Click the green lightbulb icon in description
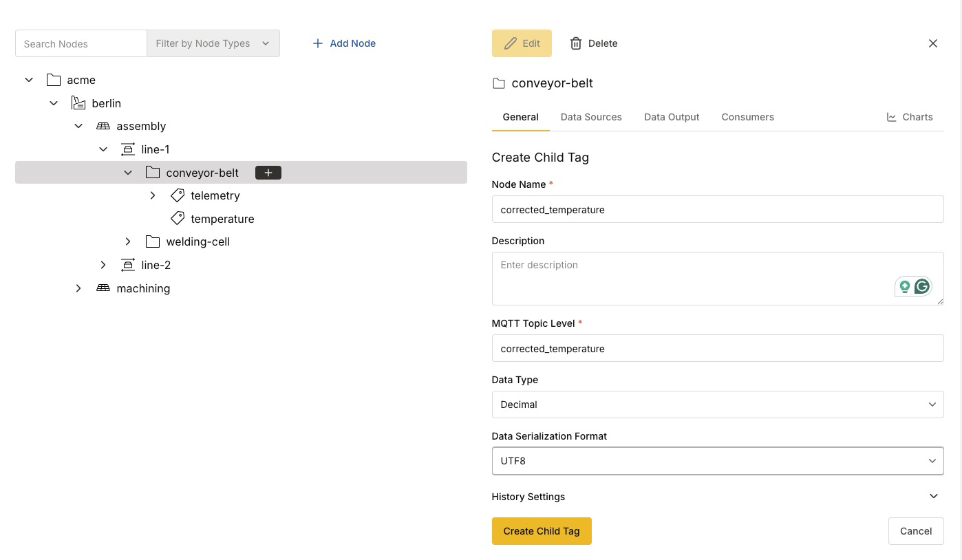 coord(905,286)
